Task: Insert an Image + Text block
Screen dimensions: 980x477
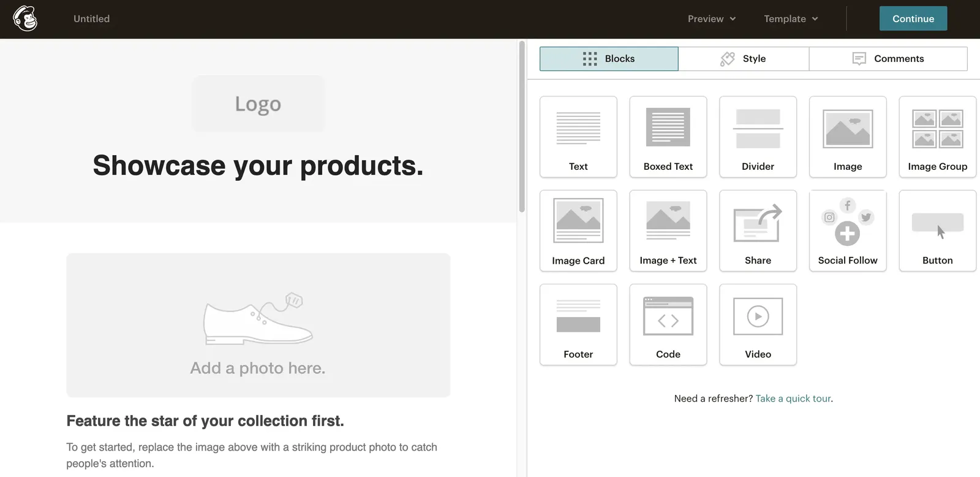Action: pyautogui.click(x=668, y=231)
